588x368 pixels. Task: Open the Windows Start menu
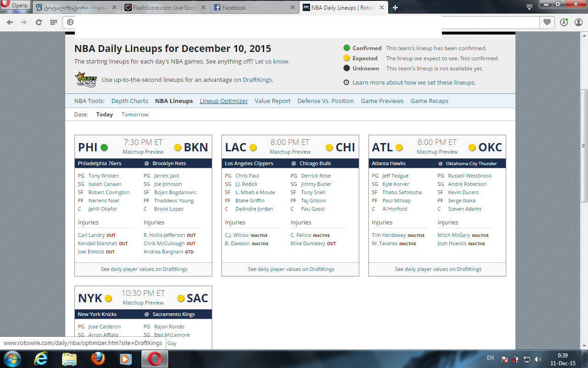(x=11, y=358)
